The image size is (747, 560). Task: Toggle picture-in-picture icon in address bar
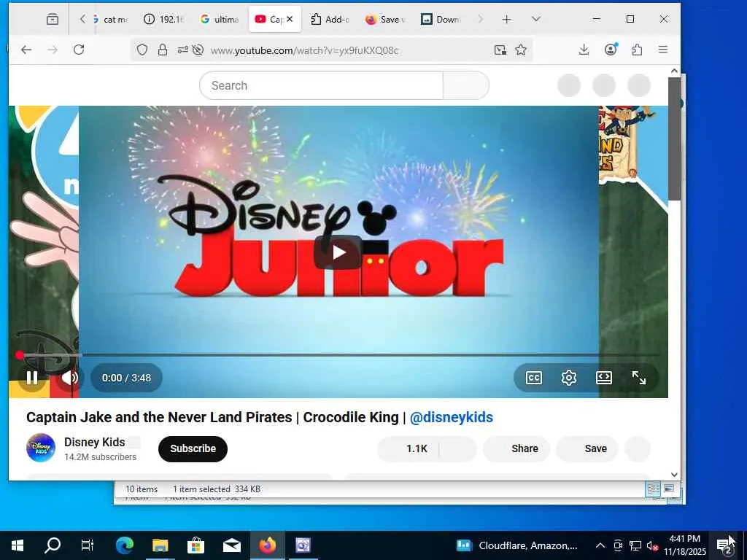500,50
